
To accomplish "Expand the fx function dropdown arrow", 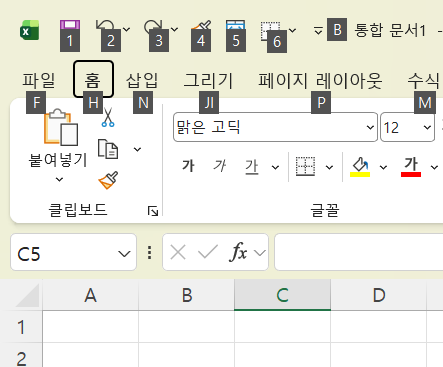I will tap(260, 253).
